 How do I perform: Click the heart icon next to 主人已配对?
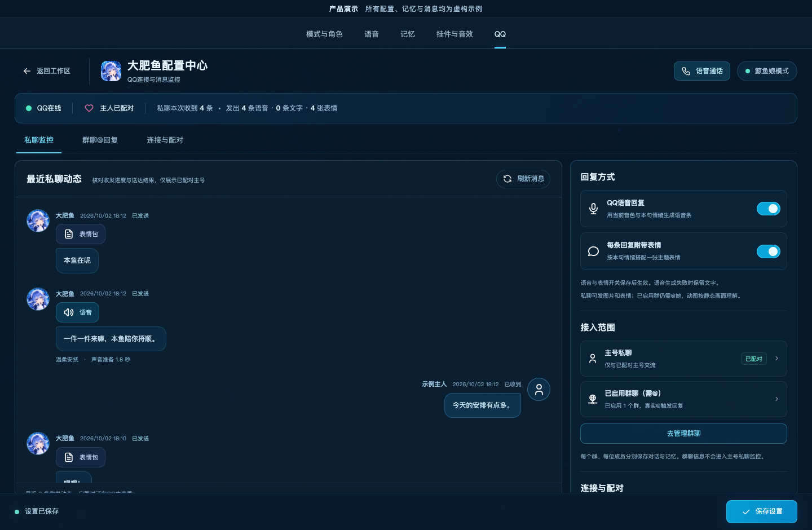tap(89, 108)
